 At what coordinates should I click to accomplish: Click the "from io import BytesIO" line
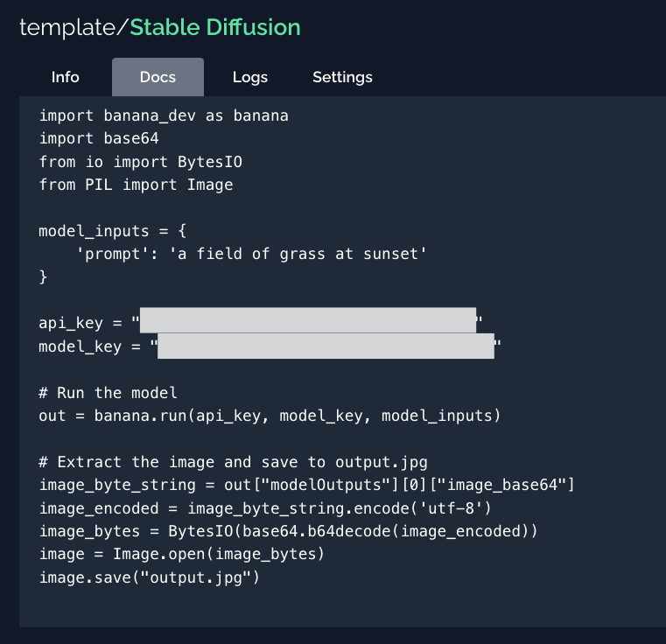140,162
